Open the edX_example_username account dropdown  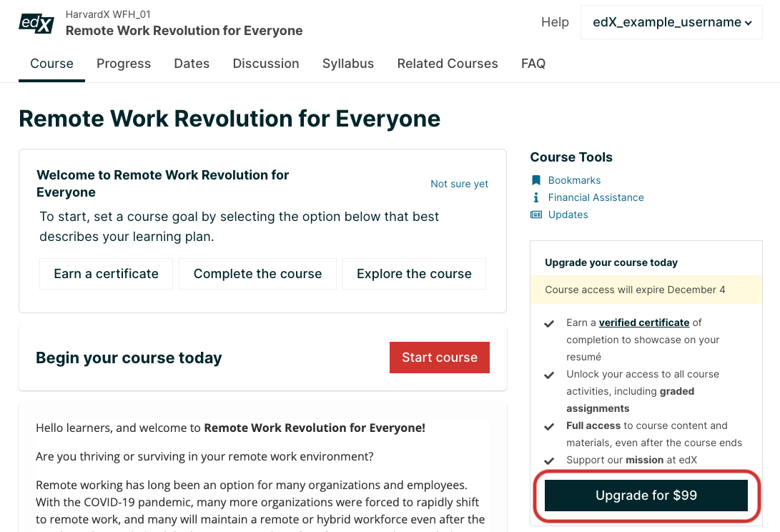[x=671, y=22]
